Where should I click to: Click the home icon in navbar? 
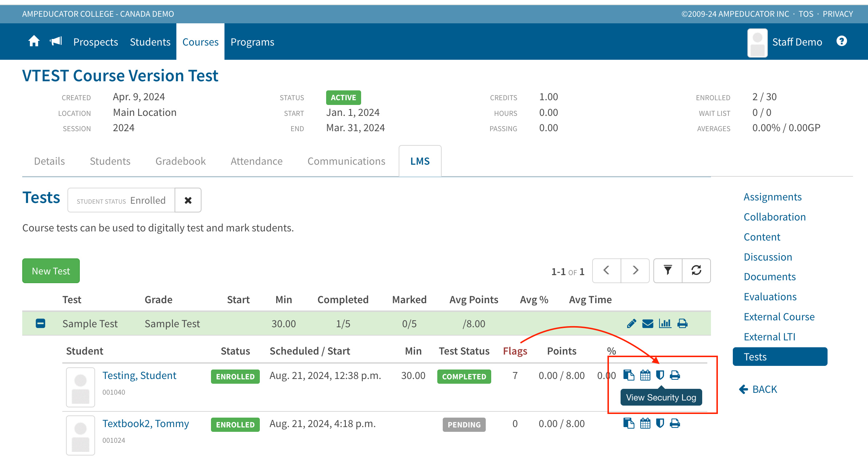34,41
